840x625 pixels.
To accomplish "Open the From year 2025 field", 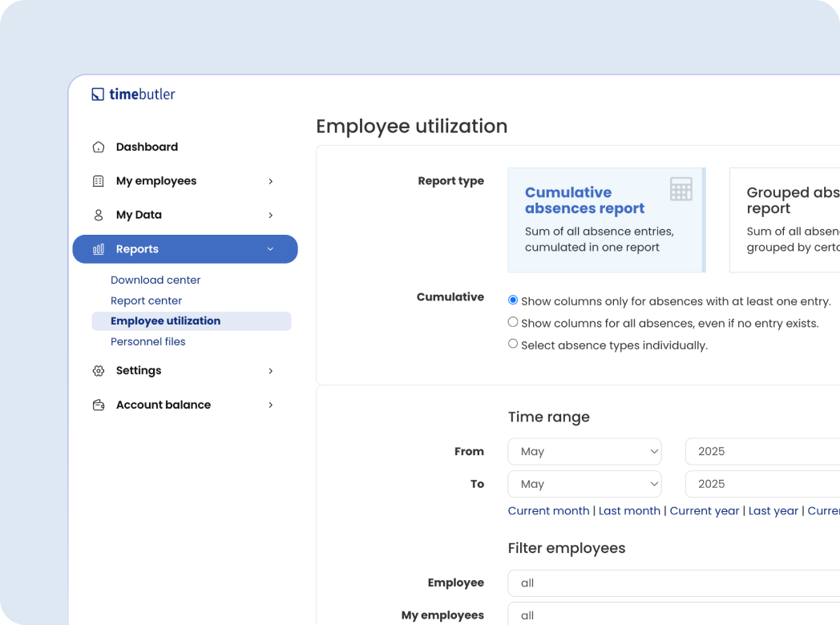I will tap(762, 451).
